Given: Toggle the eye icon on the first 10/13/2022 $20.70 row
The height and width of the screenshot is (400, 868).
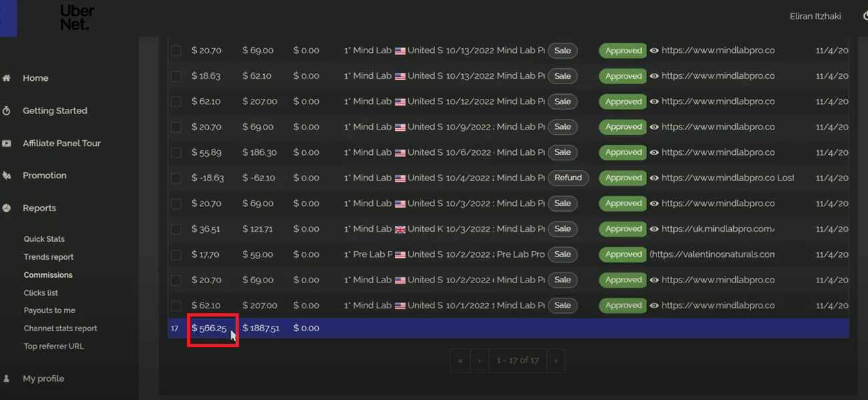Looking at the screenshot, I should tap(655, 51).
